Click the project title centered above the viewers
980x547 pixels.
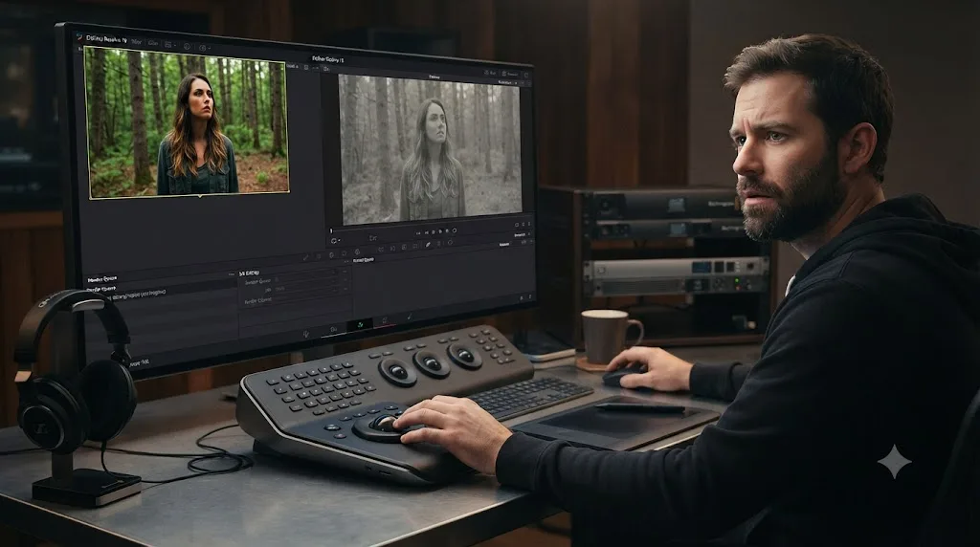[x=327, y=59]
